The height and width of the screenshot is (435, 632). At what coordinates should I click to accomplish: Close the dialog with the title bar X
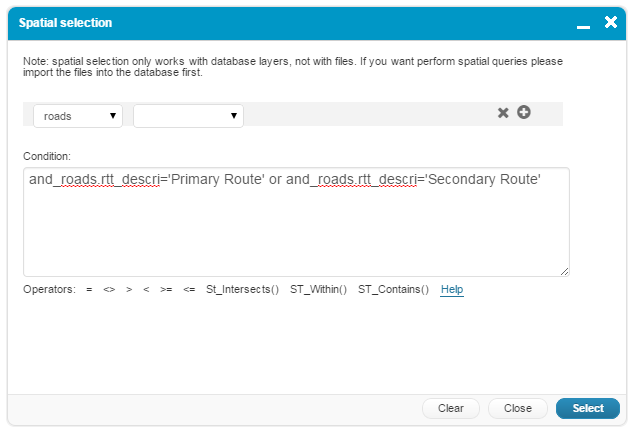pyautogui.click(x=610, y=21)
